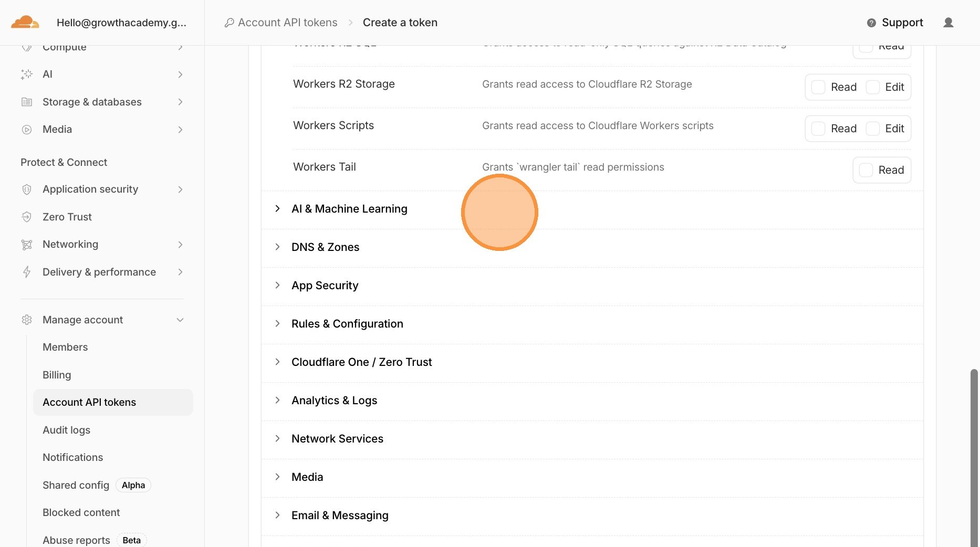
Task: Open Shared config Alpha page
Action: pos(96,485)
